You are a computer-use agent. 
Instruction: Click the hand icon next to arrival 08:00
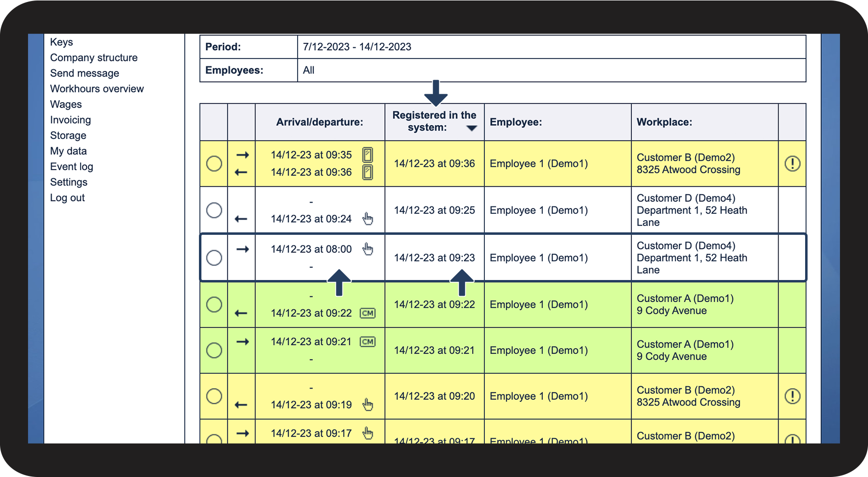pos(368,249)
